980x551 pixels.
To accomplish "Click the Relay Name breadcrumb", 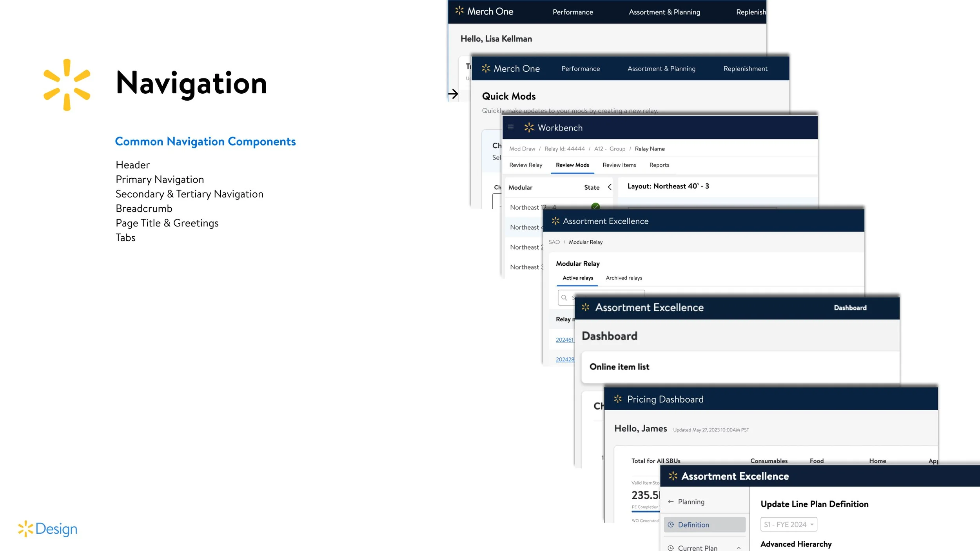I will (650, 149).
